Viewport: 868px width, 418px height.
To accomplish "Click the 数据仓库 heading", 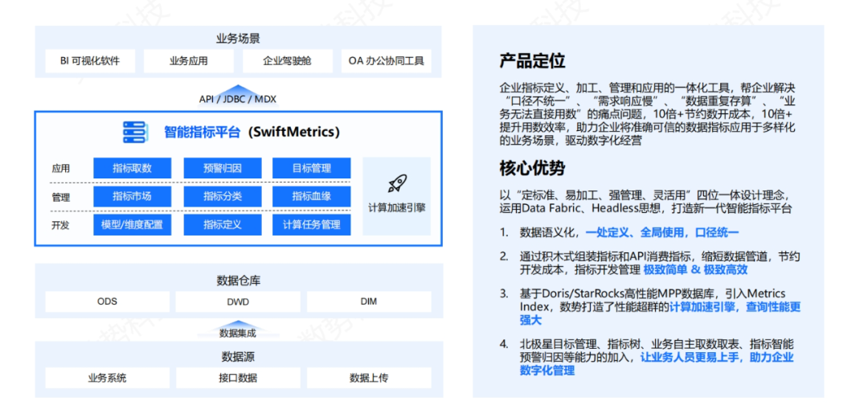I will pos(238,281).
